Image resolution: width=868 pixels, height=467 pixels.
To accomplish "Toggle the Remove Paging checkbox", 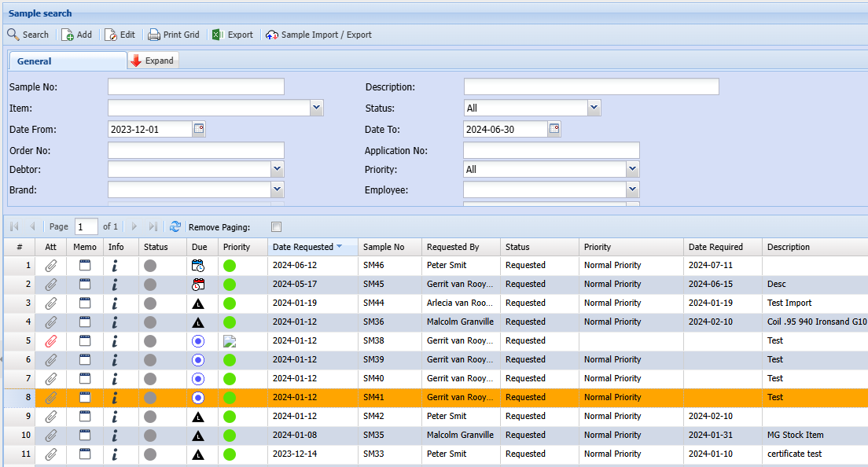I will point(276,227).
